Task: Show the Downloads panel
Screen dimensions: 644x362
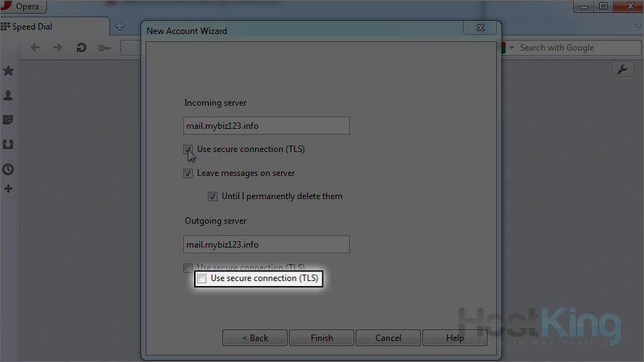Action: pyautogui.click(x=8, y=145)
